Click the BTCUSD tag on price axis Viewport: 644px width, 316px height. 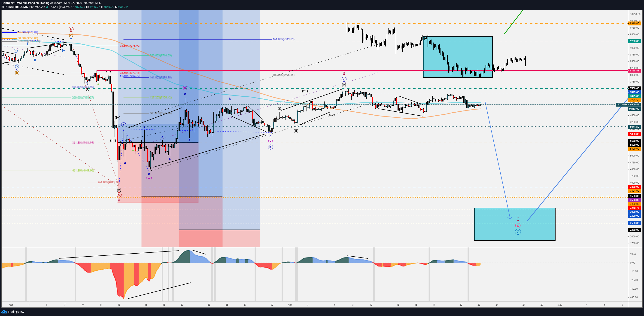[x=622, y=104]
